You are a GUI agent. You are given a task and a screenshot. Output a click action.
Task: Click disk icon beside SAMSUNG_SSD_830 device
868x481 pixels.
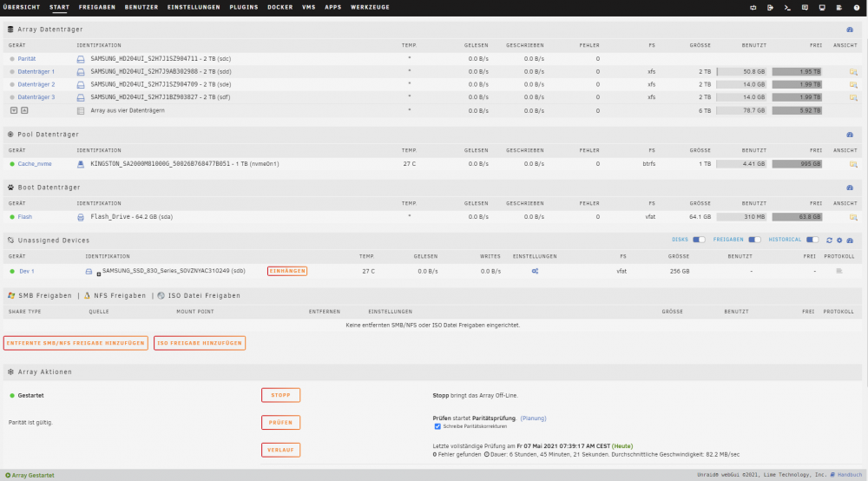tap(89, 272)
